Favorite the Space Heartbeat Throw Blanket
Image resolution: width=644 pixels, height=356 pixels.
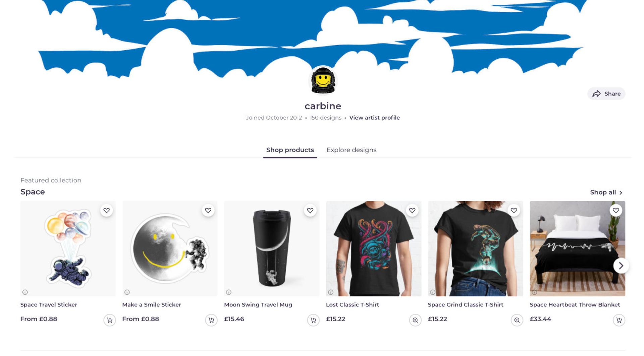[x=616, y=211]
